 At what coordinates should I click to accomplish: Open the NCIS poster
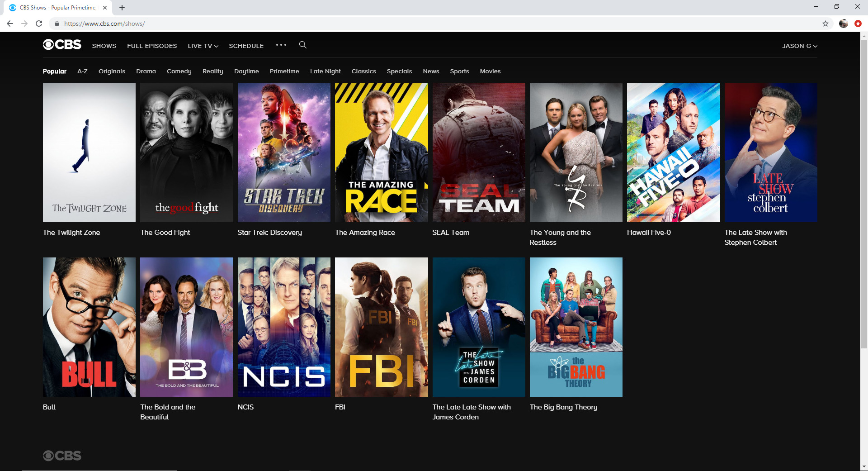tap(284, 327)
